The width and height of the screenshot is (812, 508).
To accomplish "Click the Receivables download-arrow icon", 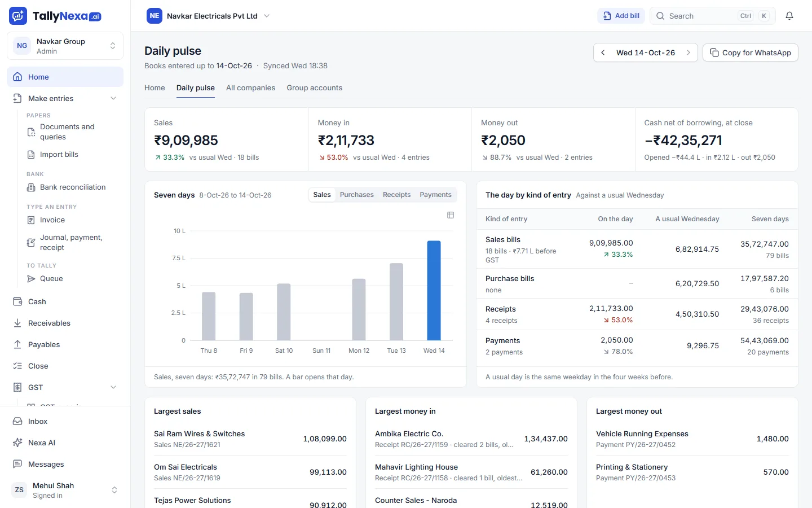I will (17, 323).
